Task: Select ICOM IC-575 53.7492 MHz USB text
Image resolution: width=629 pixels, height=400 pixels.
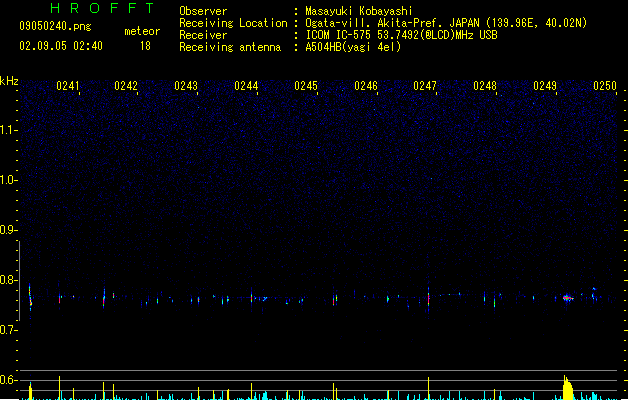Action: tap(402, 35)
